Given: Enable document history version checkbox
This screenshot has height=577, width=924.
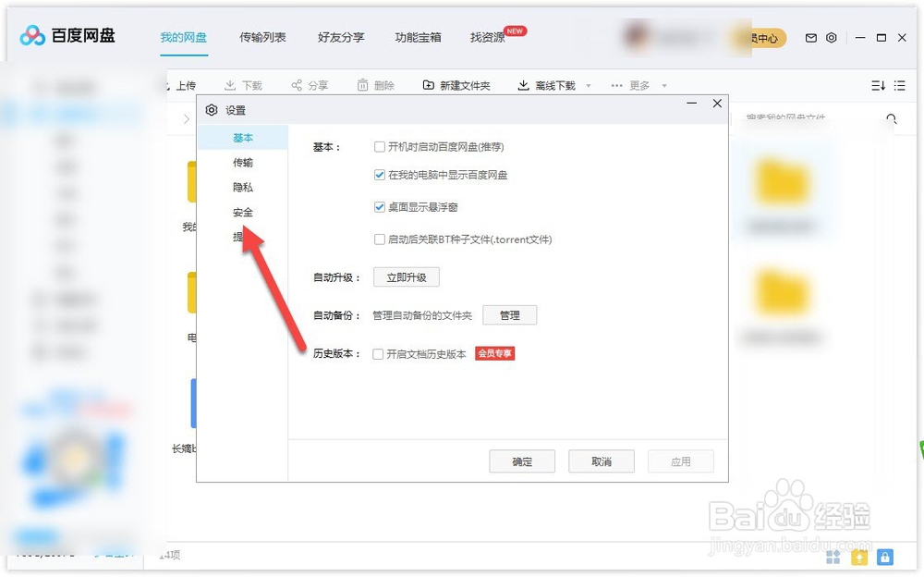Looking at the screenshot, I should point(378,354).
